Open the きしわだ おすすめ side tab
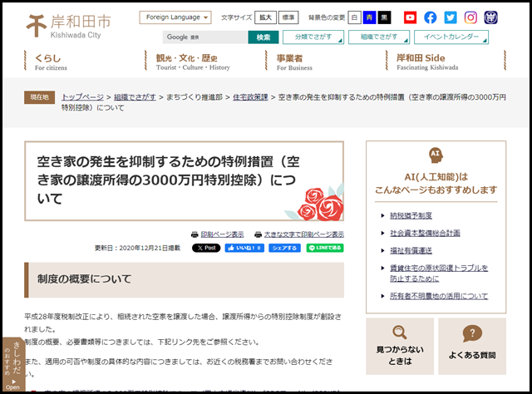This screenshot has height=394, width=532. (13, 364)
